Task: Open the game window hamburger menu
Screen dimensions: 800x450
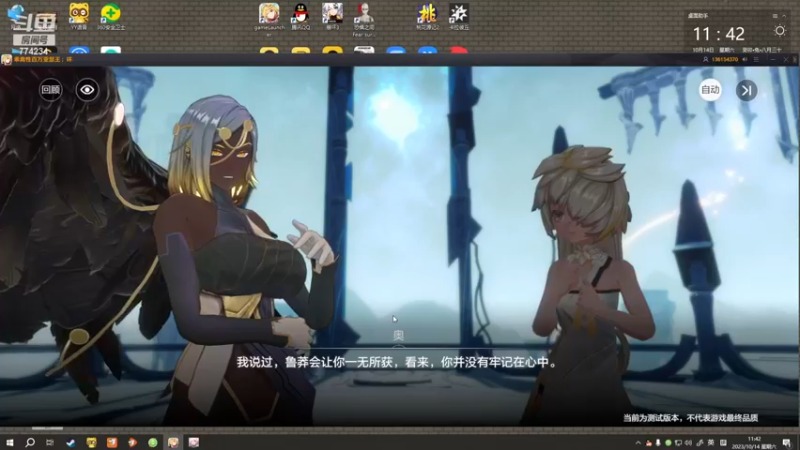Action: pyautogui.click(x=756, y=60)
